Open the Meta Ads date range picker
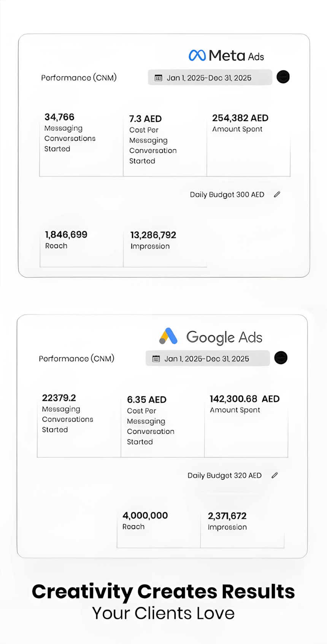This screenshot has width=327, height=644. 210,78
